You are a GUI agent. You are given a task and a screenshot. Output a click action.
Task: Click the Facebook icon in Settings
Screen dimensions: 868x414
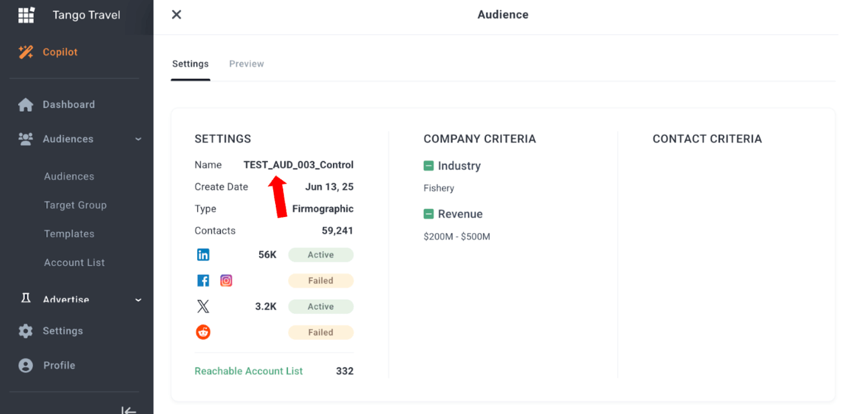pos(203,280)
